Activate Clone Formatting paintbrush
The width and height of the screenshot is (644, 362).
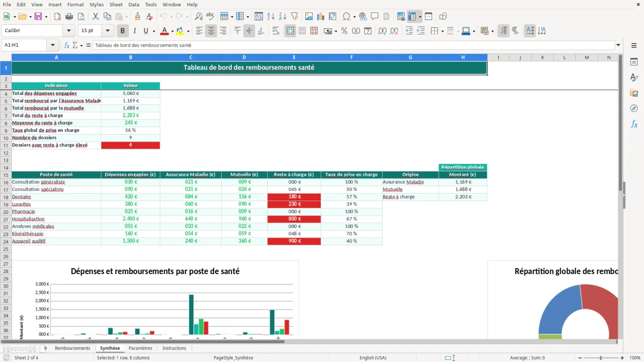137,17
